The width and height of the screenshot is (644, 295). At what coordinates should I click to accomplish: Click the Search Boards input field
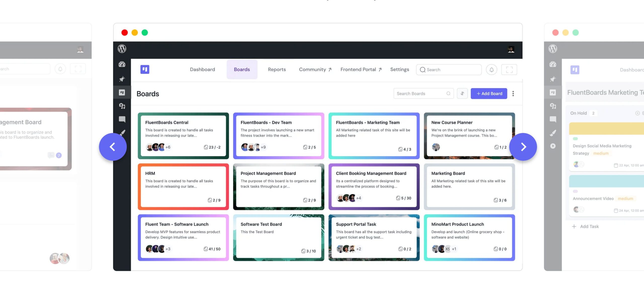pyautogui.click(x=419, y=93)
